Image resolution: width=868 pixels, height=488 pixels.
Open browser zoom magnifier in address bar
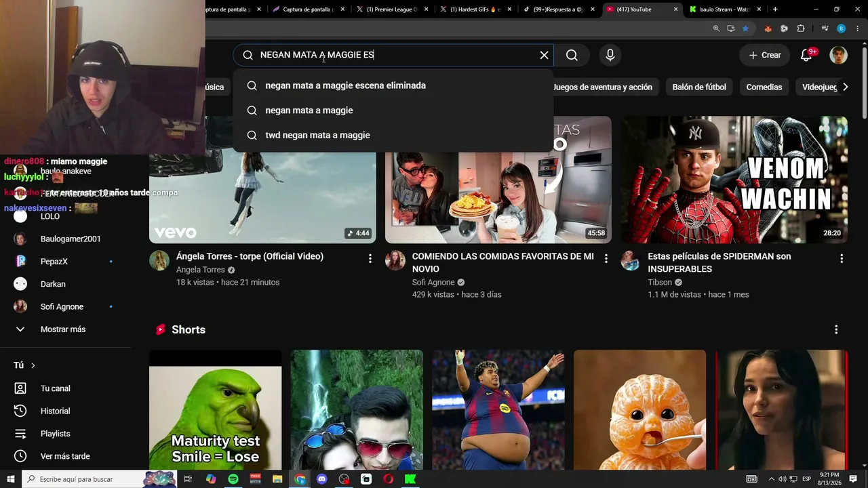(716, 28)
